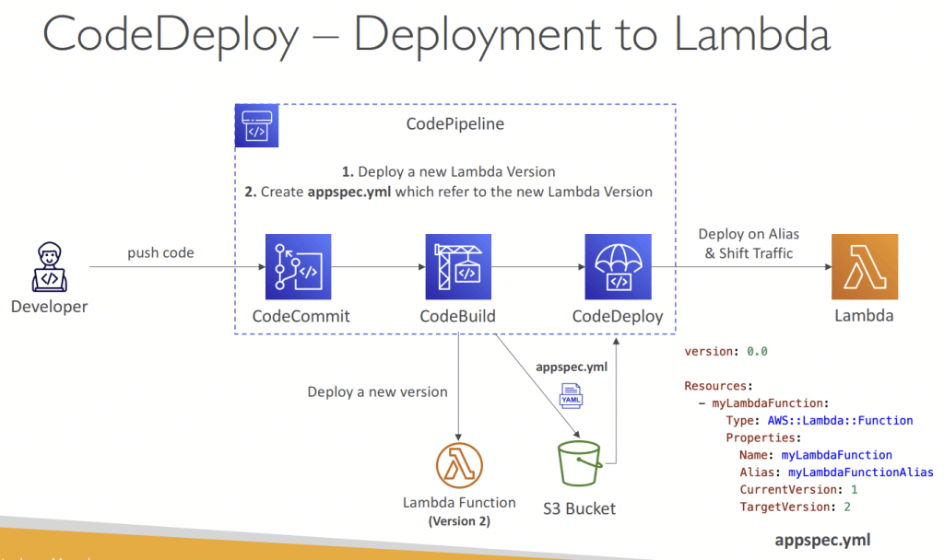Click 'appspec.yml' label above YAML icon

pyautogui.click(x=572, y=367)
